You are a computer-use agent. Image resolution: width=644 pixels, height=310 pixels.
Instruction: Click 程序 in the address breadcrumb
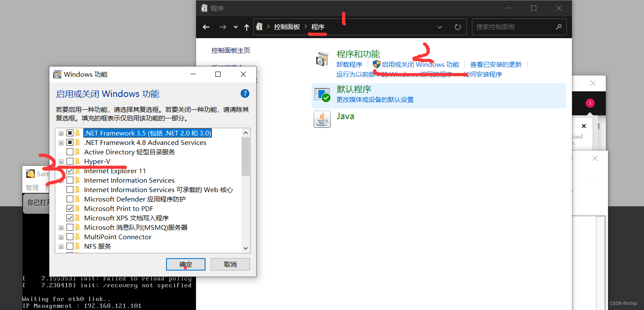point(318,27)
